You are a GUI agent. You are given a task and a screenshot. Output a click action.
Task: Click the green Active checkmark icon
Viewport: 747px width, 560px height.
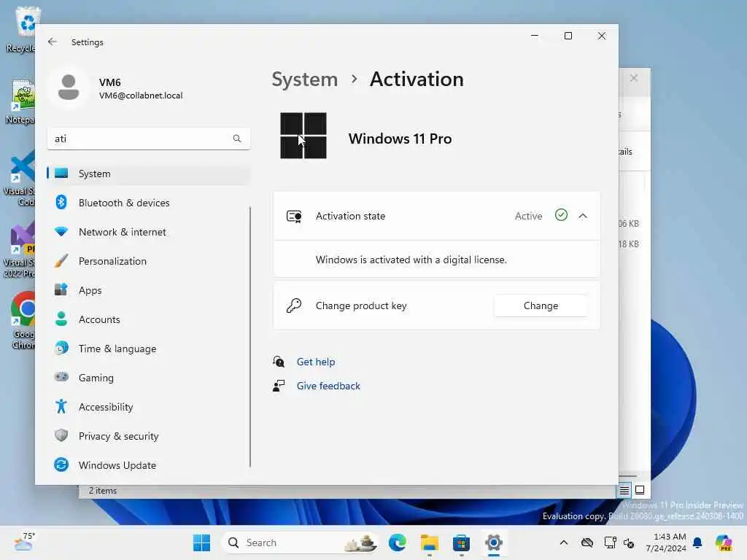pos(561,215)
